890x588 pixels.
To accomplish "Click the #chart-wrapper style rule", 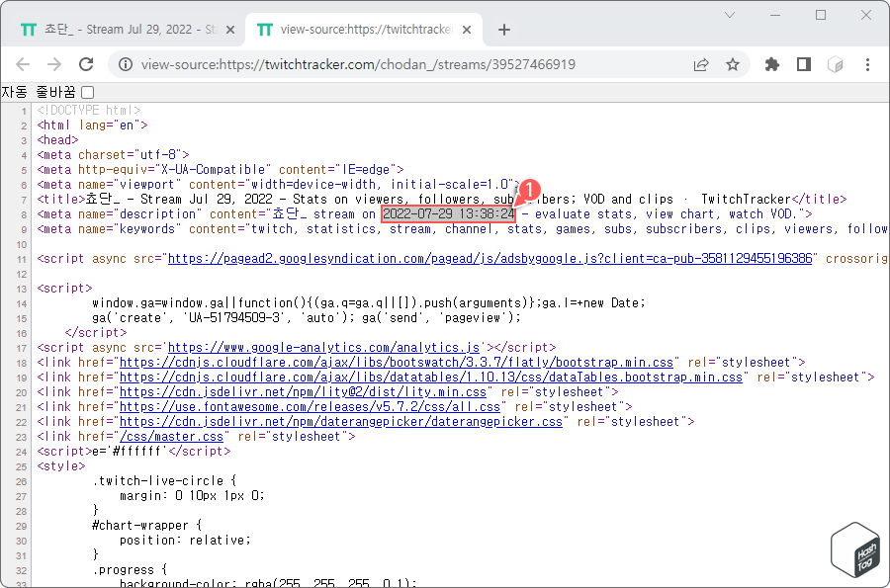I will [x=147, y=526].
